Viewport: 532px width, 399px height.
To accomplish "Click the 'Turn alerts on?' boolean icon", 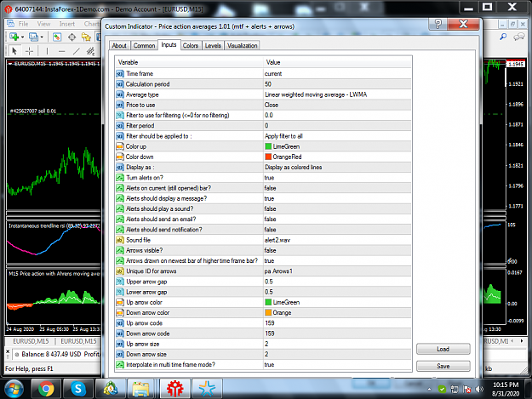I will (120, 178).
